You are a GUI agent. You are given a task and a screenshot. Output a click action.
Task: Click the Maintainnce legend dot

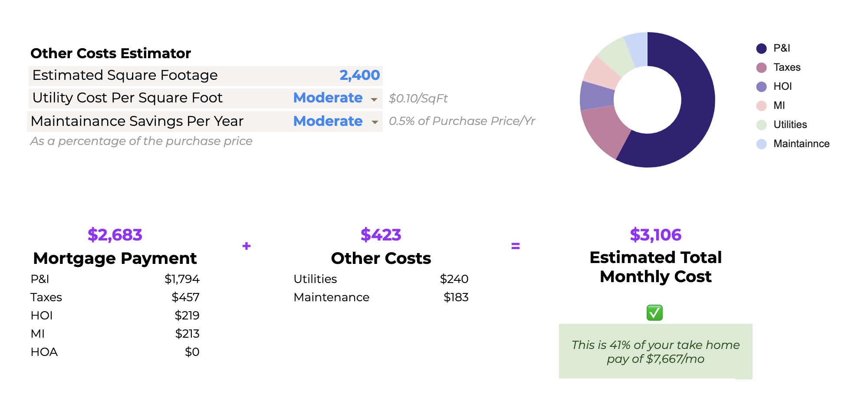coord(760,143)
